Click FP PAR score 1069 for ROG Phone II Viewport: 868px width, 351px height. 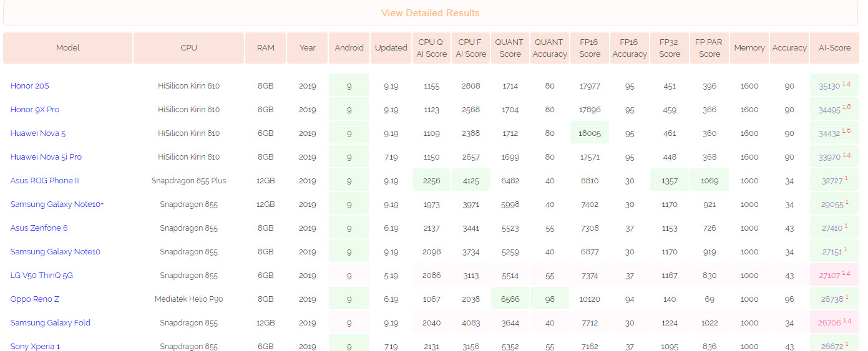[x=710, y=180]
